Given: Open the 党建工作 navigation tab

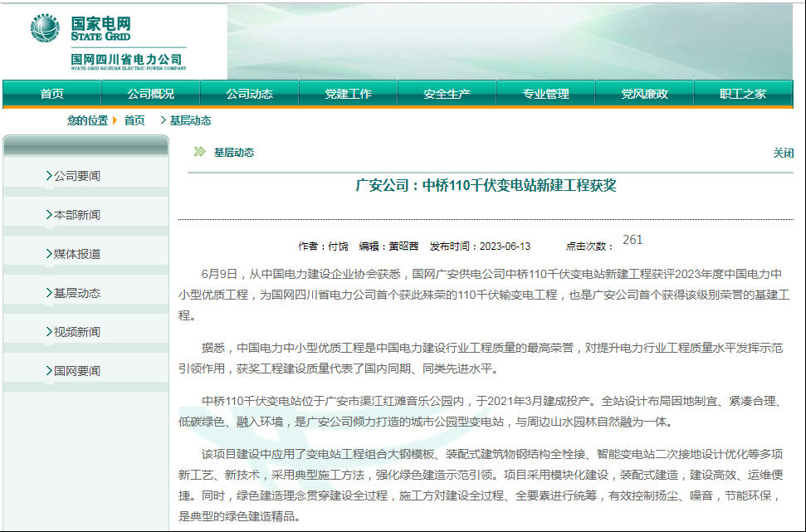Looking at the screenshot, I should [348, 94].
